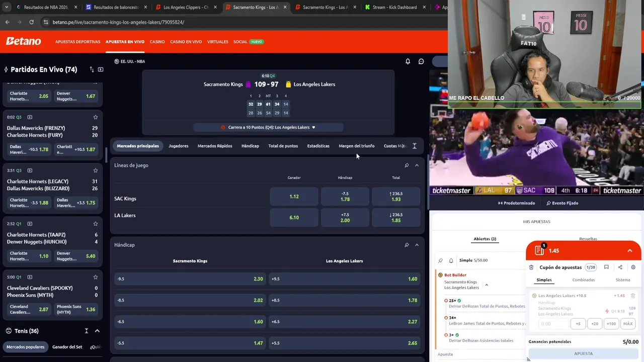Open the Mercados Rápidos tab
644x362 pixels.
click(215, 146)
